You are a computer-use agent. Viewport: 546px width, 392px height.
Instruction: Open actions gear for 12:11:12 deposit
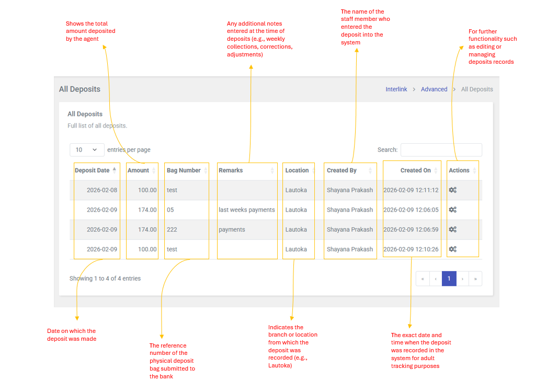pos(452,190)
